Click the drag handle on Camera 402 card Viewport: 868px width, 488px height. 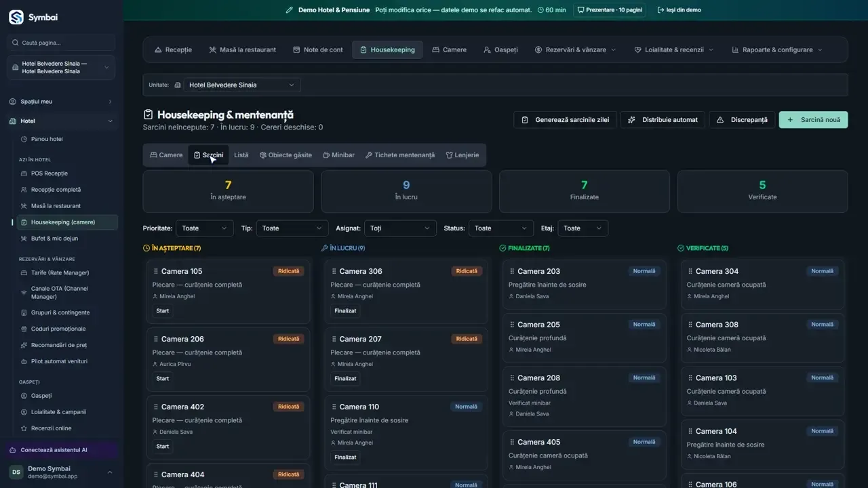click(156, 407)
